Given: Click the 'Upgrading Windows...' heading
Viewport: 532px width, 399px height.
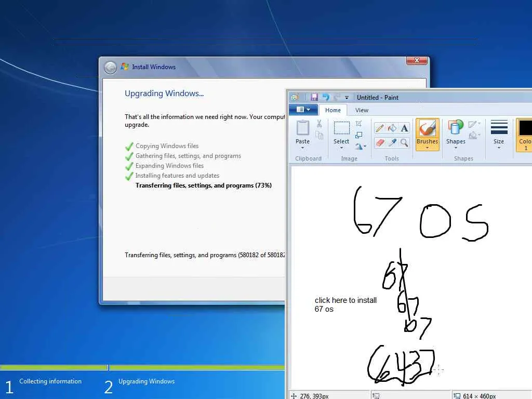Looking at the screenshot, I should pos(164,94).
